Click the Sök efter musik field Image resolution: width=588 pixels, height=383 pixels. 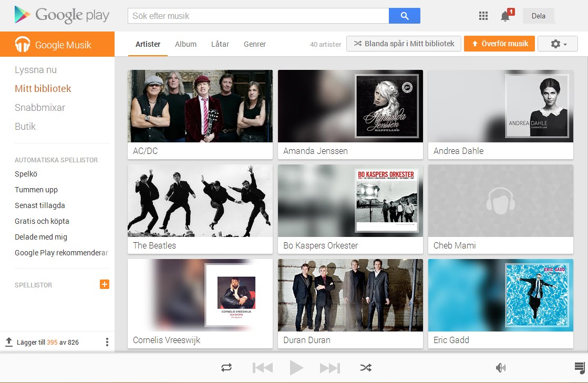click(x=258, y=16)
